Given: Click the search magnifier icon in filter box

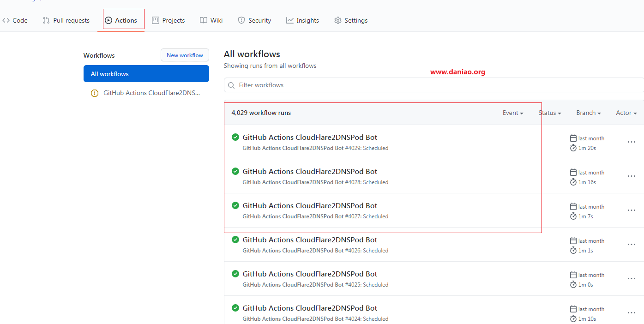Looking at the screenshot, I should point(231,85).
